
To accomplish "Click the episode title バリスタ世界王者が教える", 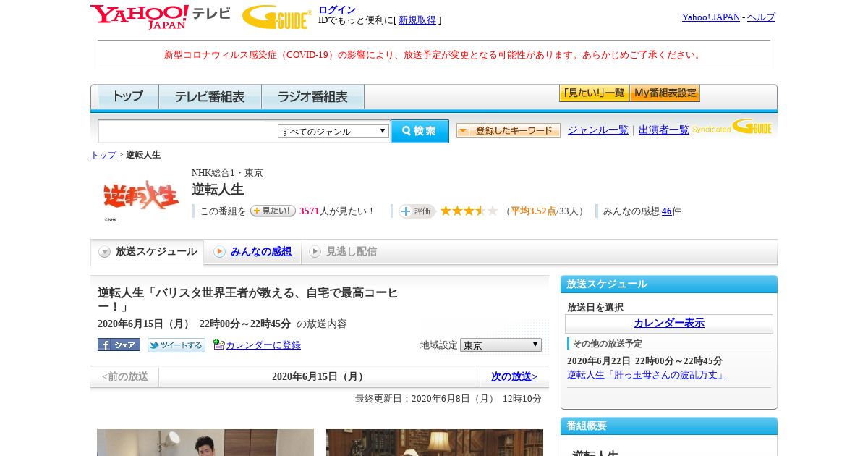I will click(248, 300).
